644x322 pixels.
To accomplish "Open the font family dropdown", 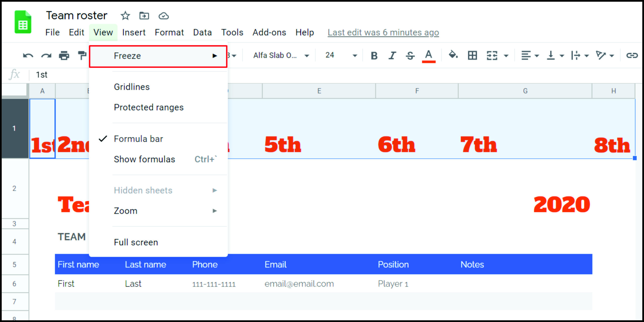I will (x=281, y=56).
